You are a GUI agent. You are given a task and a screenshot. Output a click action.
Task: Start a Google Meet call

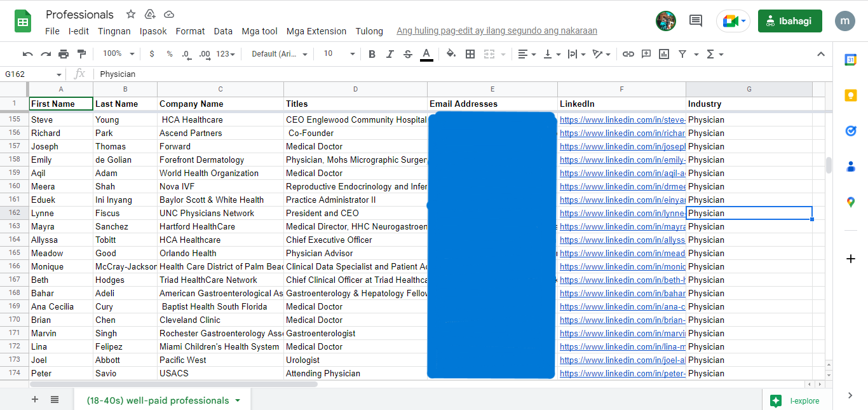click(x=733, y=21)
